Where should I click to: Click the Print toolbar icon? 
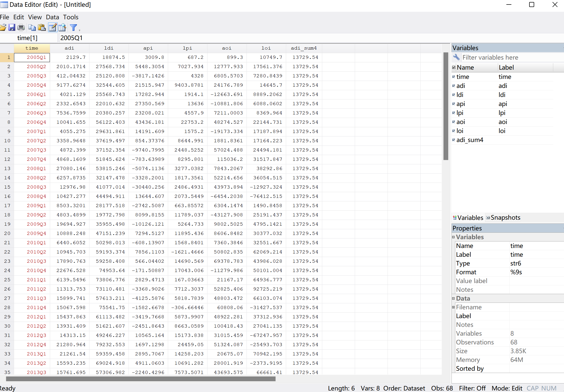(x=21, y=28)
